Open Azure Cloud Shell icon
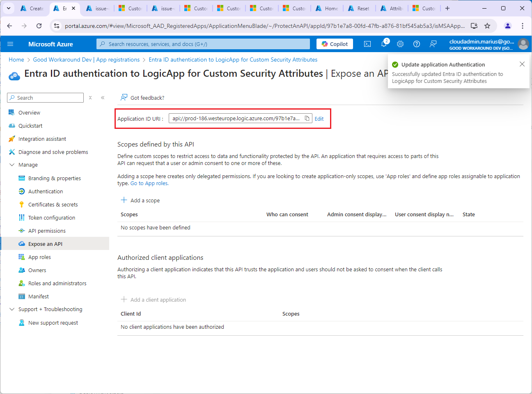The width and height of the screenshot is (532, 394). pyautogui.click(x=367, y=44)
